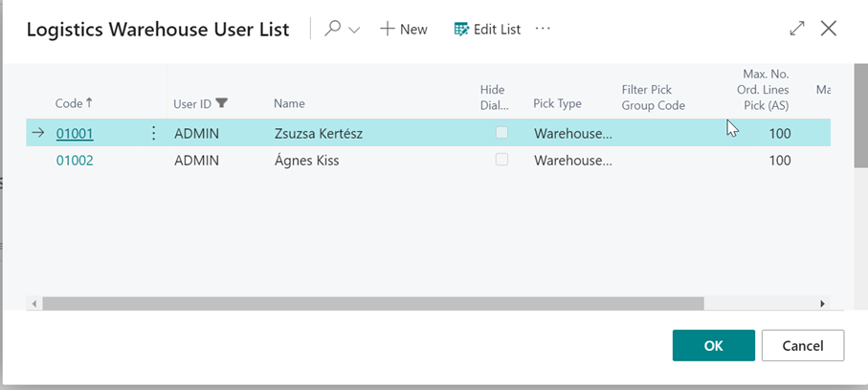Open the record link 01002

(75, 161)
